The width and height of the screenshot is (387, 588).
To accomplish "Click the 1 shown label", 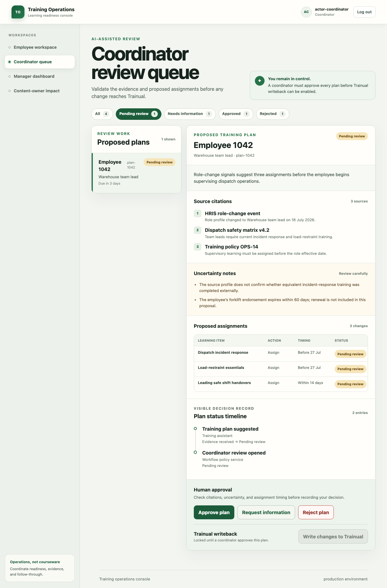I will (x=168, y=139).
